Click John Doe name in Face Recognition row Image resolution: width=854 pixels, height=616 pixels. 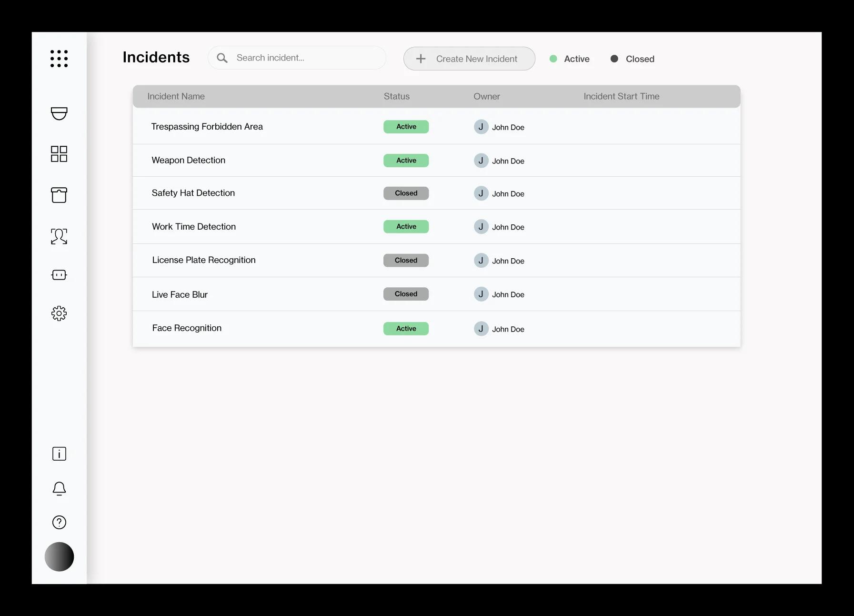508,329
